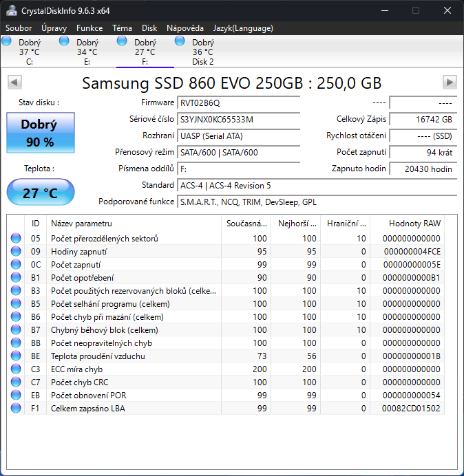Click status orb for attribute 05
Viewport: 464px width, 476px height.
[16, 238]
